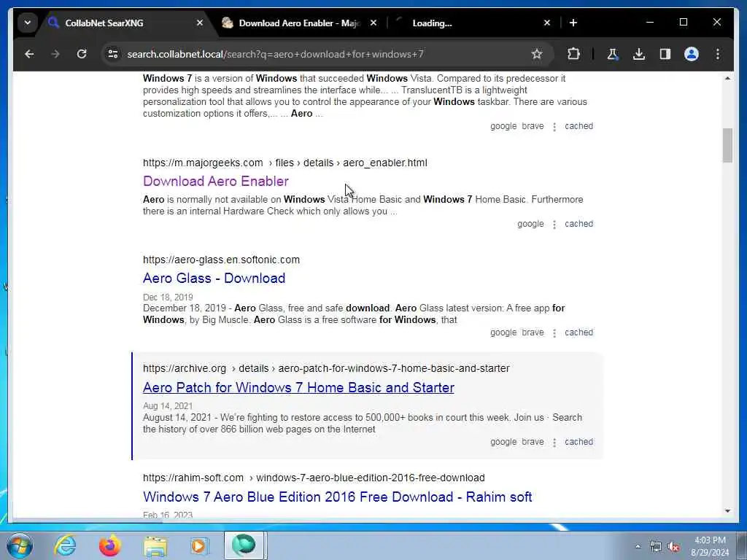The image size is (747, 560).
Task: Click the 'Dec 18, 2019' date text
Action: tap(168, 297)
